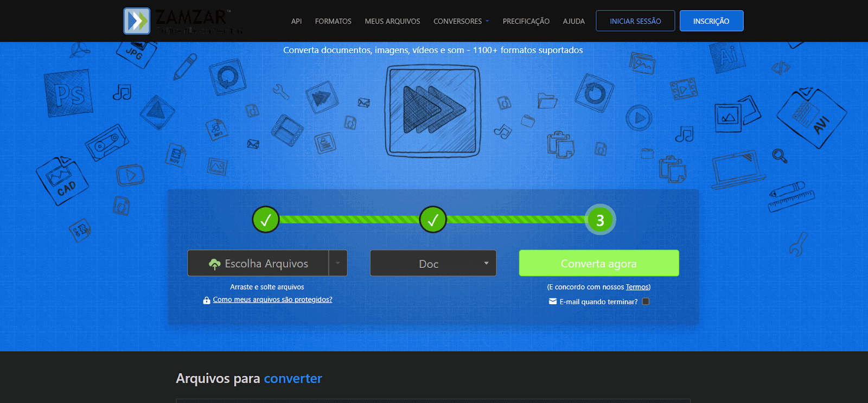868x403 pixels.
Task: Click the Zamzar logo
Action: tap(183, 21)
